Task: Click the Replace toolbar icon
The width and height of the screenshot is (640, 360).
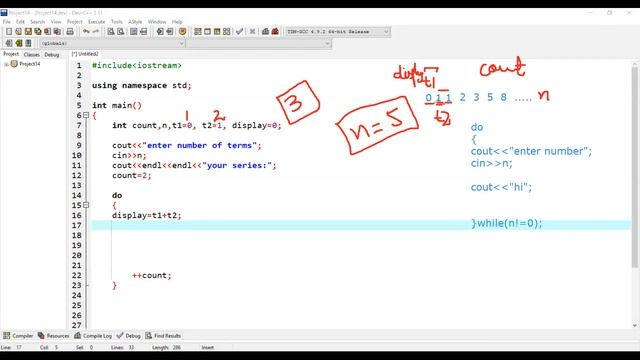Action: (x=120, y=31)
